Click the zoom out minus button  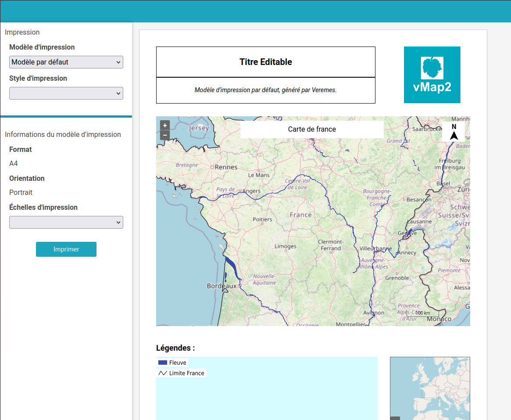(165, 135)
